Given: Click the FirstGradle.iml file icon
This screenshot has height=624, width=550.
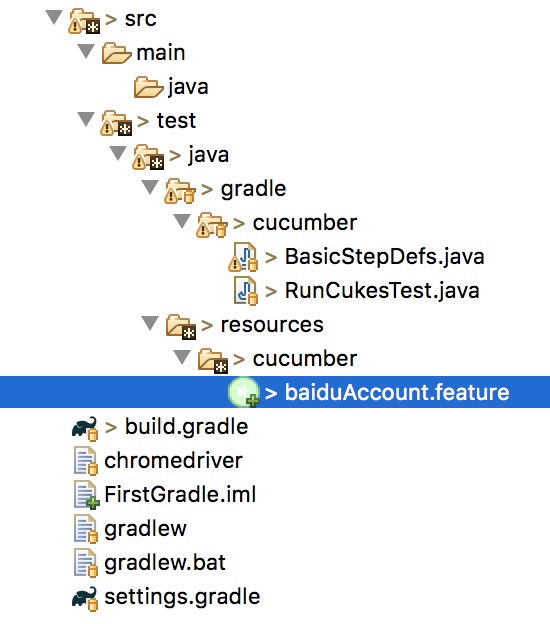Looking at the screenshot, I should click(x=86, y=495).
